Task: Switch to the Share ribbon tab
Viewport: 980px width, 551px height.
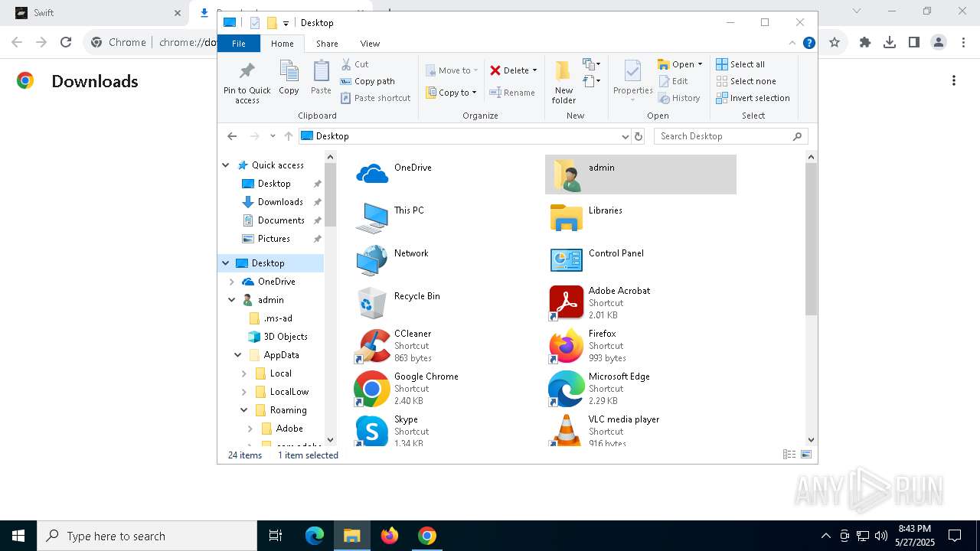Action: pyautogui.click(x=327, y=44)
